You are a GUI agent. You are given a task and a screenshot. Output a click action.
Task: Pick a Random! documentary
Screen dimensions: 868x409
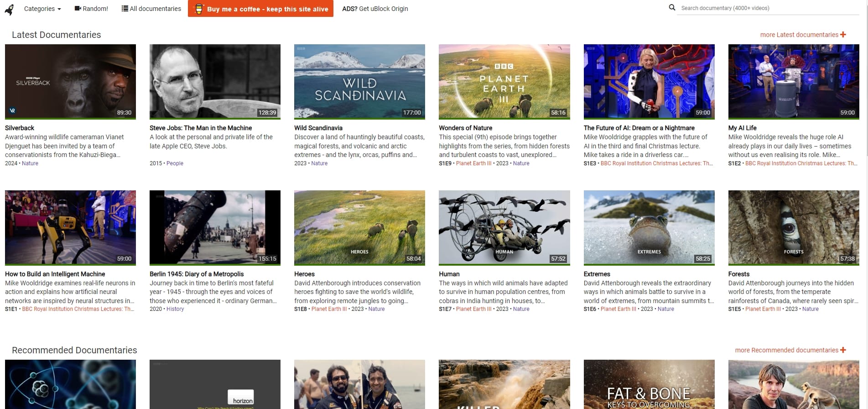(91, 9)
